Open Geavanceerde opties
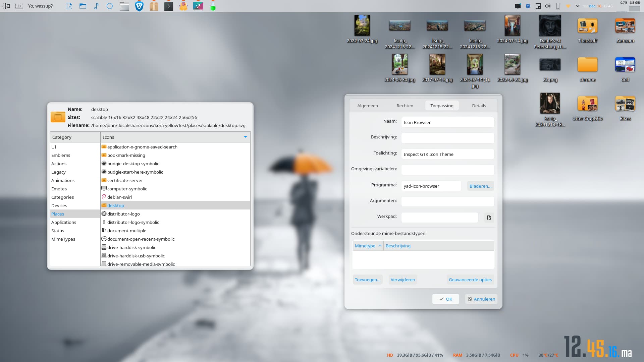 tap(470, 280)
